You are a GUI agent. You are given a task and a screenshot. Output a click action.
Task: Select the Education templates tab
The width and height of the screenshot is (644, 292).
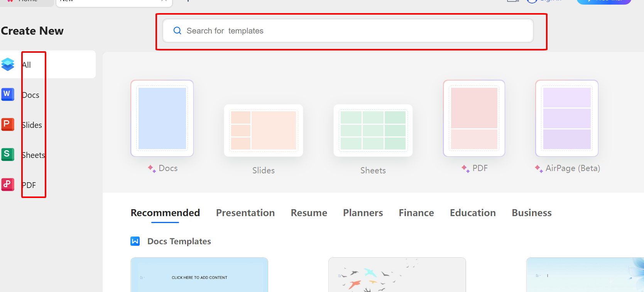(x=473, y=213)
